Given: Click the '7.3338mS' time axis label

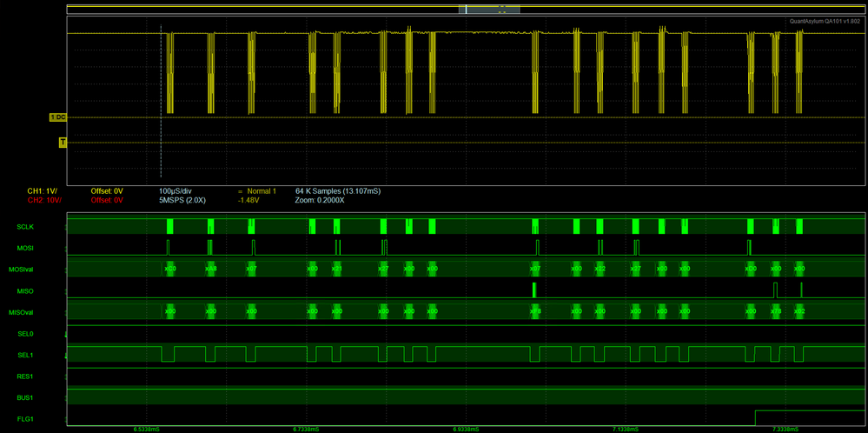Looking at the screenshot, I should 786,430.
